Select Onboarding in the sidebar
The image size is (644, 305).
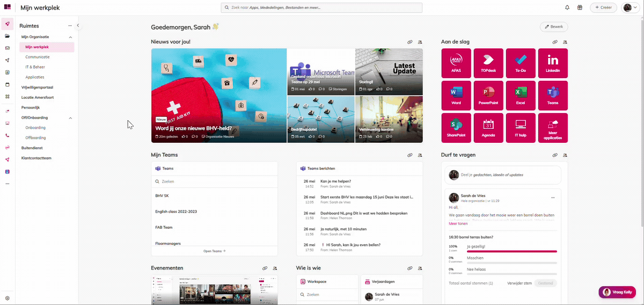coord(35,128)
